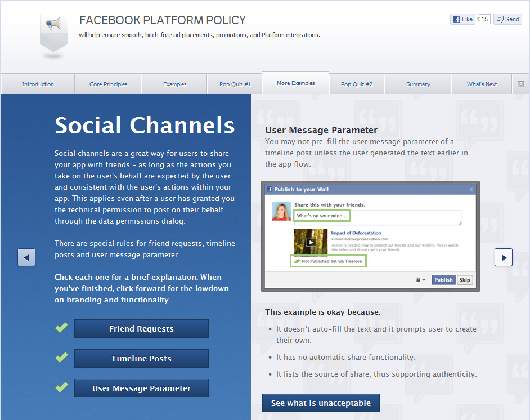Viewport: 530px width, 420px height.
Task: Click the User Message Parameter button
Action: tap(141, 388)
